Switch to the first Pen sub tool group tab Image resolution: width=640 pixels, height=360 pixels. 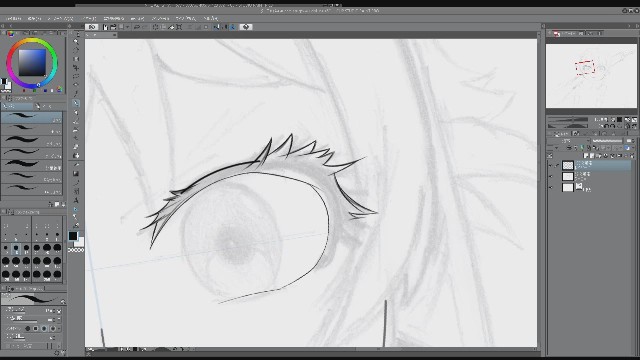coord(17,107)
